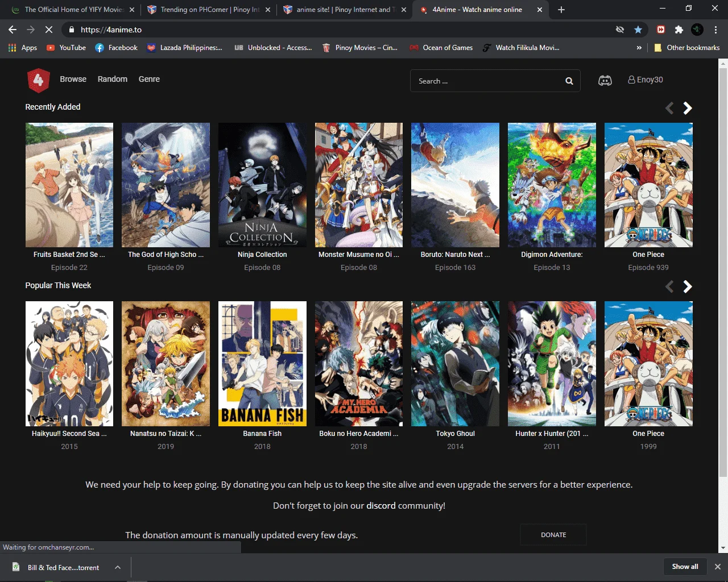
Task: Open Lazada Philippines bookmark
Action: pos(185,48)
